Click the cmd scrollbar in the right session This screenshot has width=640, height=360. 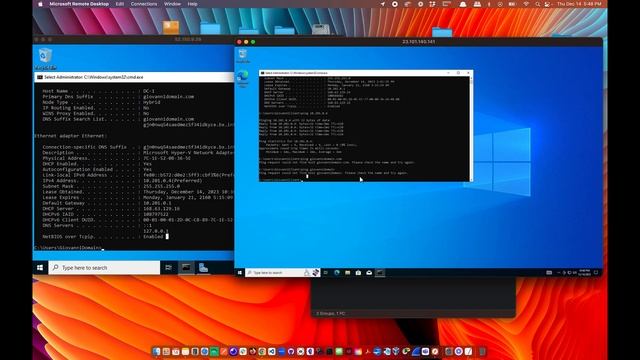[x=471, y=129]
